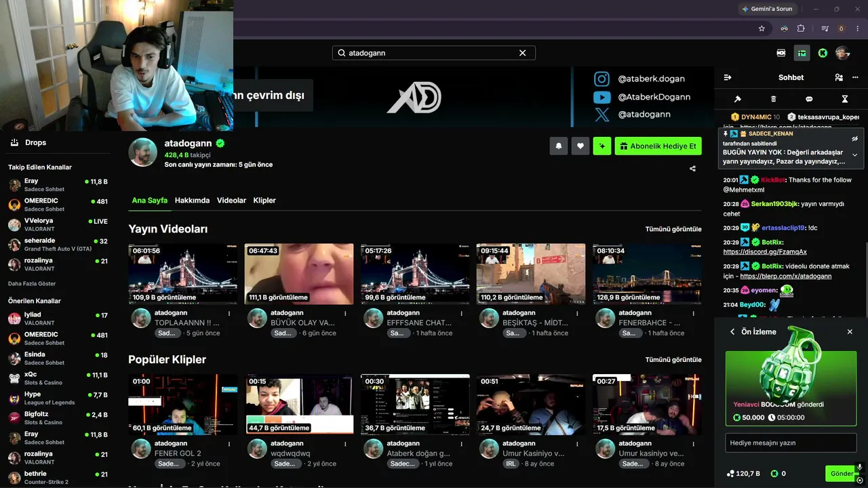
Task: Expand followed channels with Daha Fazla Göster
Action: pyautogui.click(x=32, y=283)
